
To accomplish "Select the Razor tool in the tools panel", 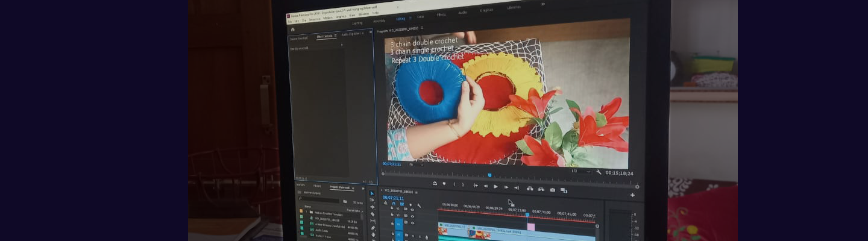I will [x=373, y=214].
